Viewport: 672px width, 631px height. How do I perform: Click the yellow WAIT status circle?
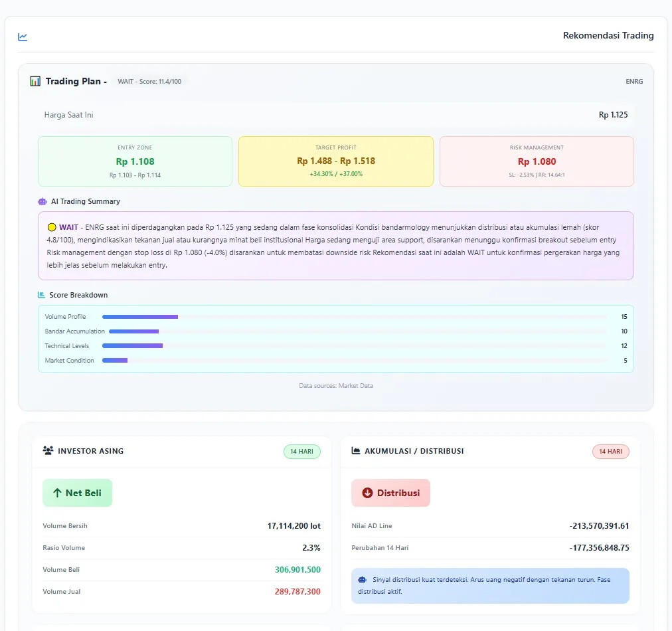pos(52,227)
